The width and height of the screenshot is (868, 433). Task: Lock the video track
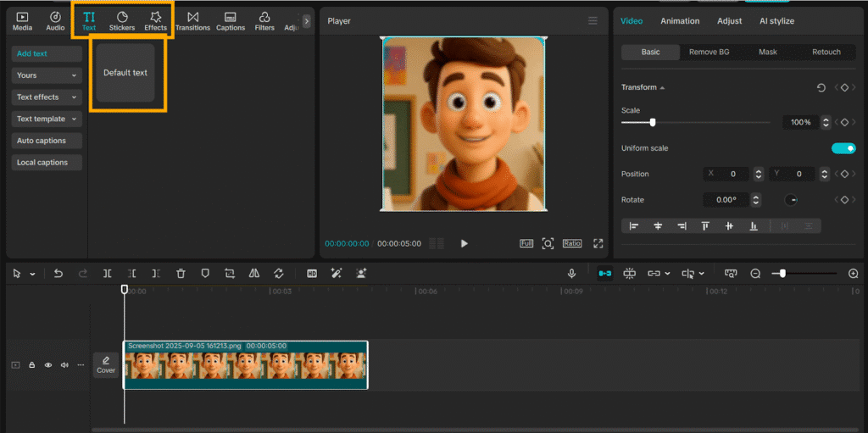click(32, 365)
